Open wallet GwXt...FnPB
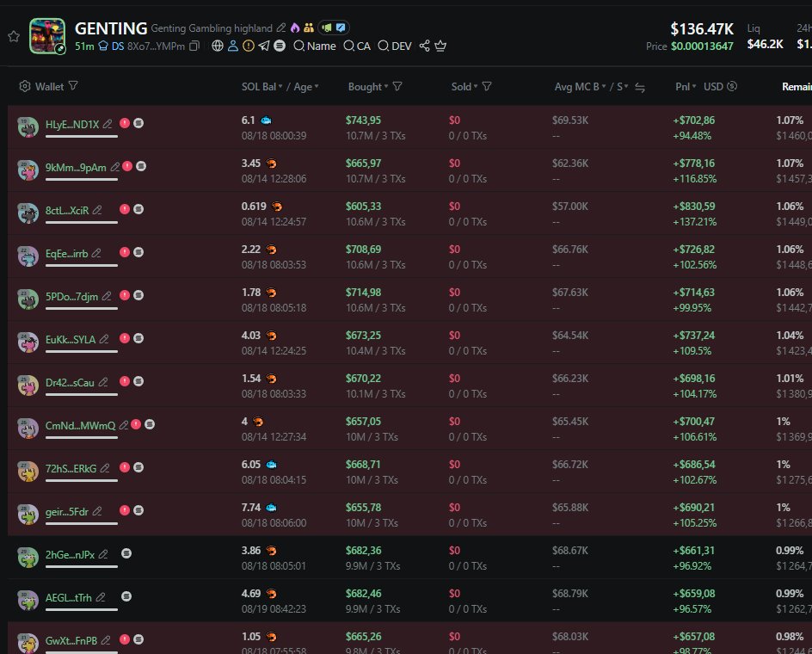 coord(71,640)
